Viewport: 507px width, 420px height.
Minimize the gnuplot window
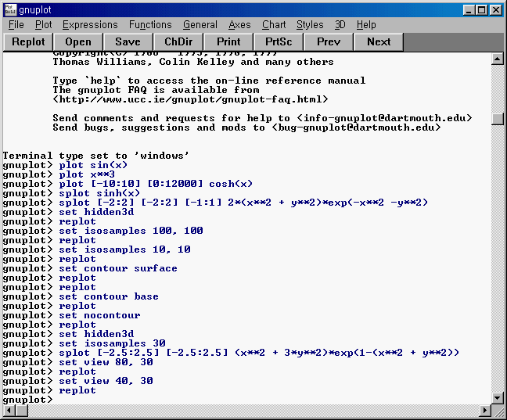click(x=469, y=10)
